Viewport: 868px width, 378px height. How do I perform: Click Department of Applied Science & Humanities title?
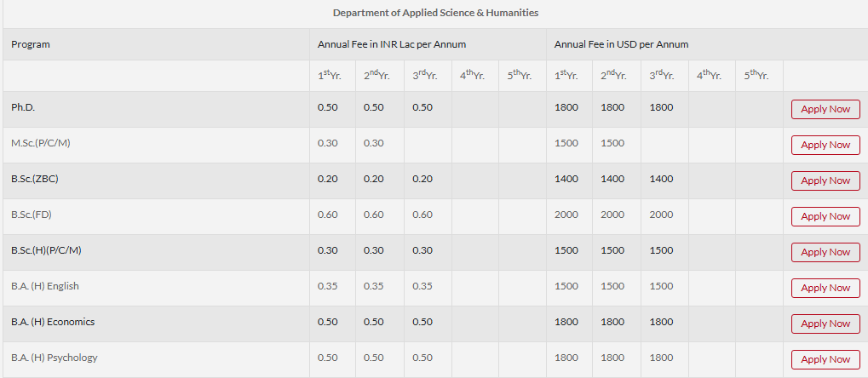435,13
